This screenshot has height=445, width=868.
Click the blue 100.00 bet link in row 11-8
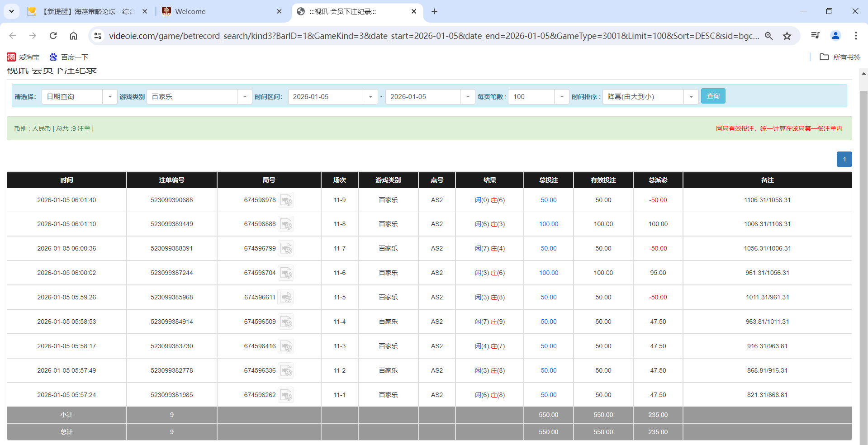548,224
